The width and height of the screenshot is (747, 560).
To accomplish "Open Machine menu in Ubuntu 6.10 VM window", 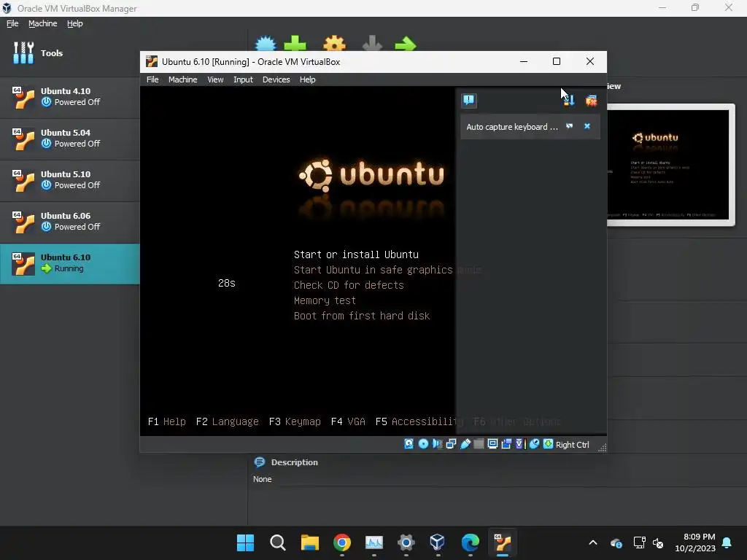I will tap(182, 79).
